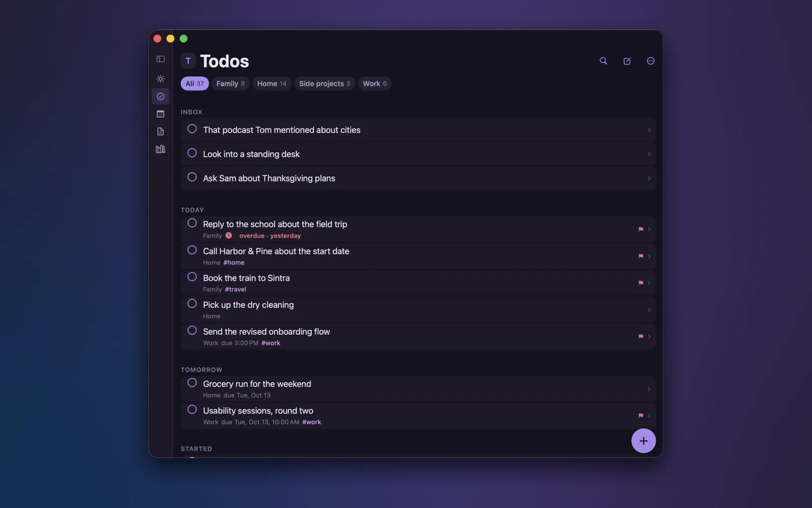Click flag on Call Harbor & Pine task
812x508 pixels.
pyautogui.click(x=640, y=257)
